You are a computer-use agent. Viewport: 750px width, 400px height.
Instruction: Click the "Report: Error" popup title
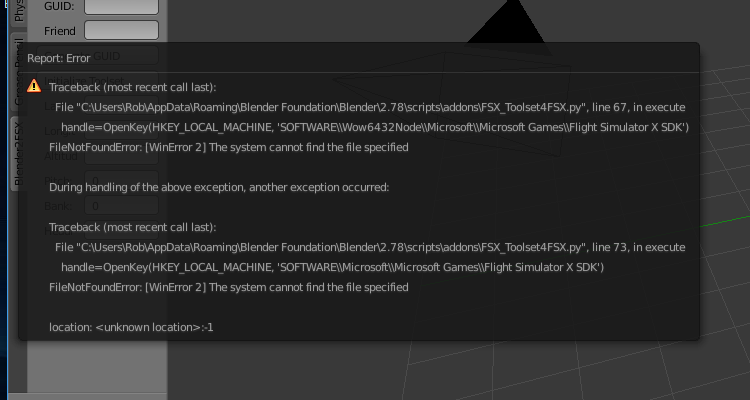(x=59, y=58)
